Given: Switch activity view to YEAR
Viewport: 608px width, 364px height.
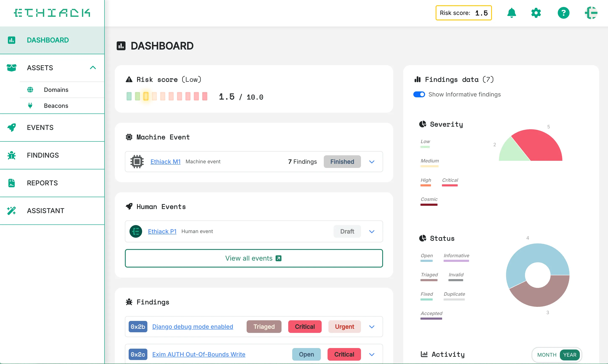Looking at the screenshot, I should 570,355.
